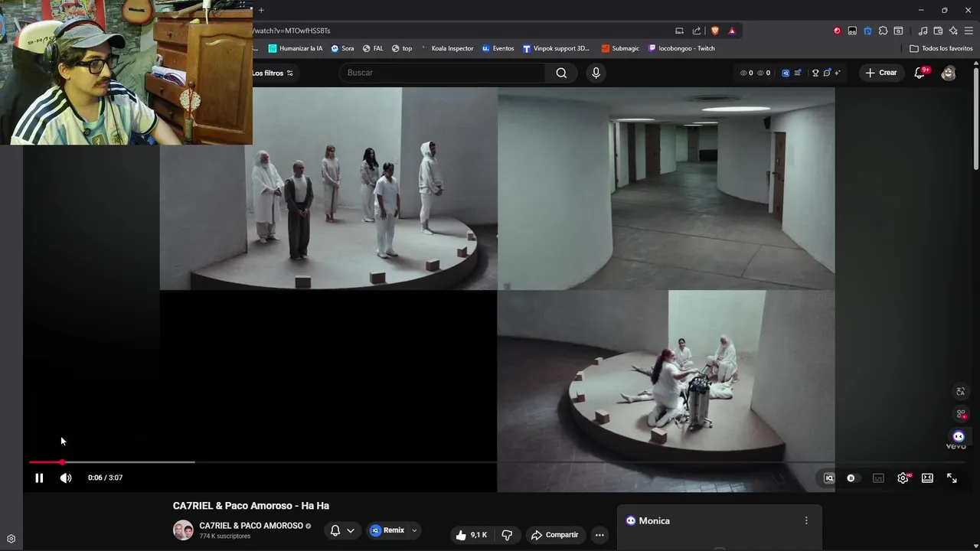
Task: Open Brave Rewards triangle icon
Action: pos(732,31)
